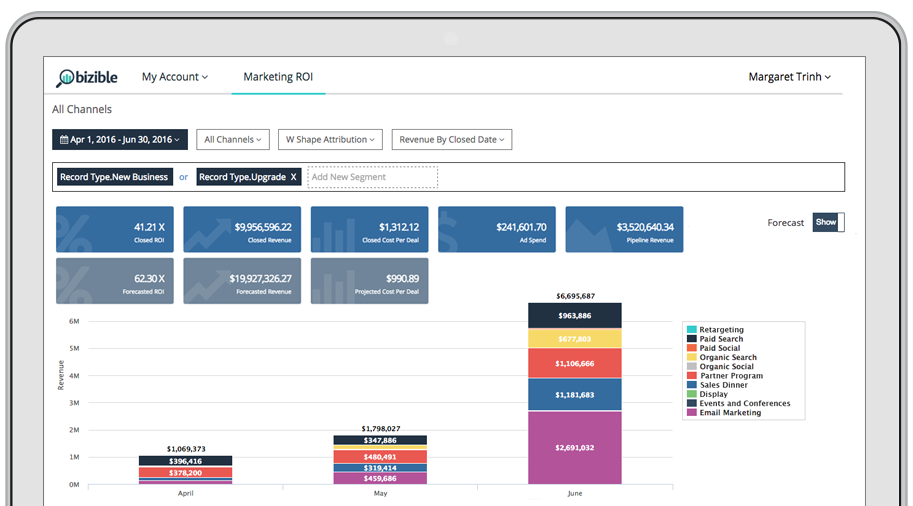
Task: Toggle Email Marketing series in legend
Action: (729, 413)
